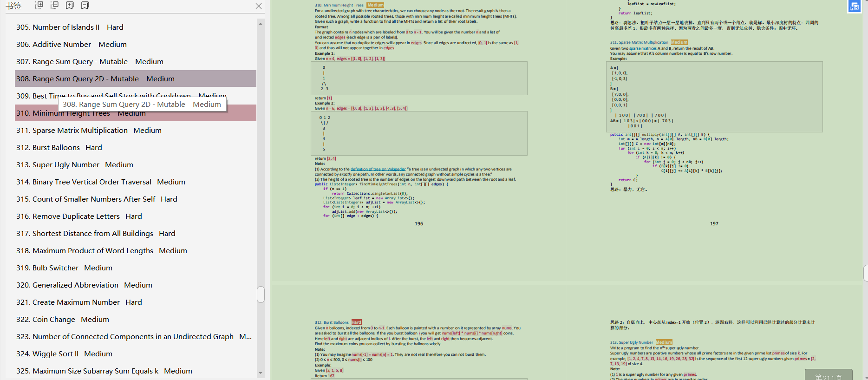This screenshot has width=868, height=380.
Task: Open bookmark 316. Remove Duplicate Letters
Action: 136,216
